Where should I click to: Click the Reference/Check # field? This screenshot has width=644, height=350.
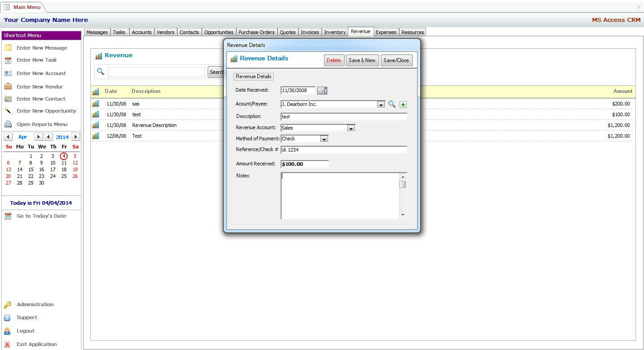pos(344,150)
